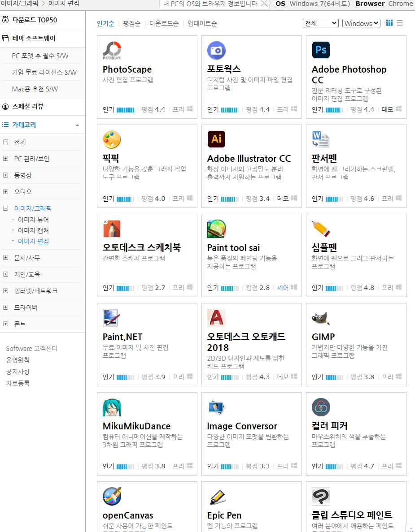
Task: Select 이미지 뷰어 subcategory
Action: (33, 220)
